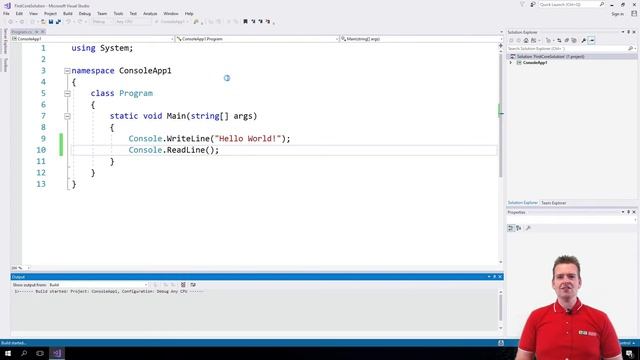The image size is (640, 360).
Task: Open the Any CPU platform dropdown
Action: pos(133,22)
